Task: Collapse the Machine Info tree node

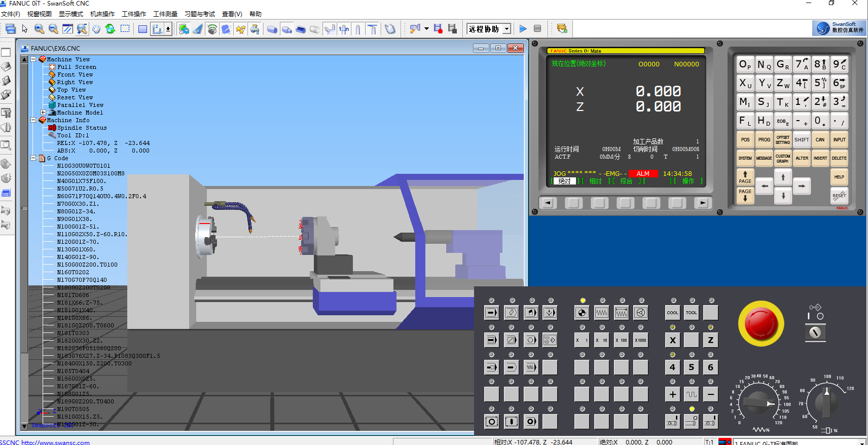Action: pos(33,120)
